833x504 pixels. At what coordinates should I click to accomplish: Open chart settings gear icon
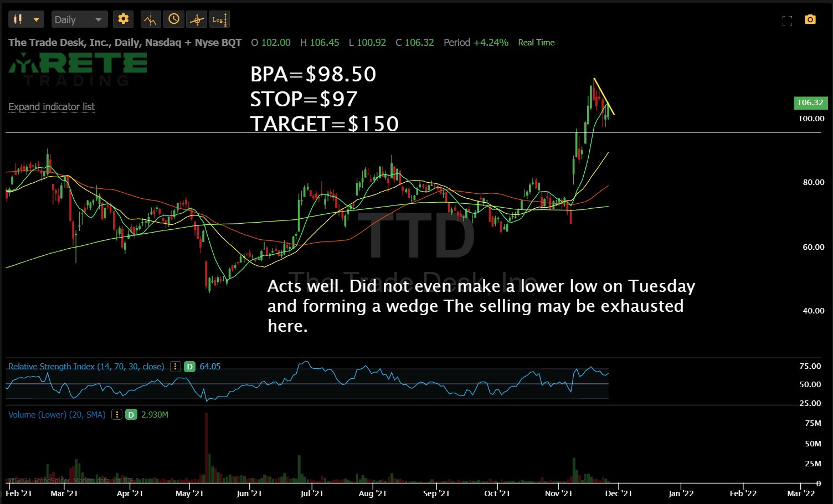[123, 19]
